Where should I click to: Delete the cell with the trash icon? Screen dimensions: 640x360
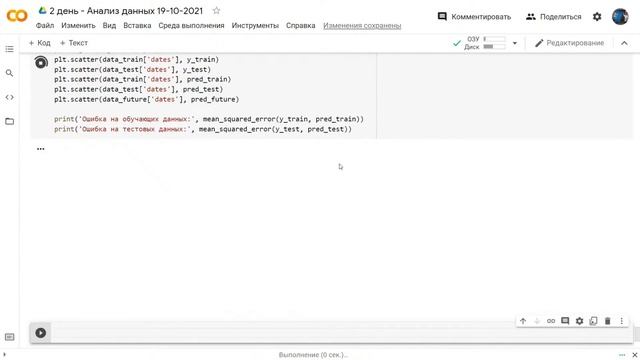(608, 321)
